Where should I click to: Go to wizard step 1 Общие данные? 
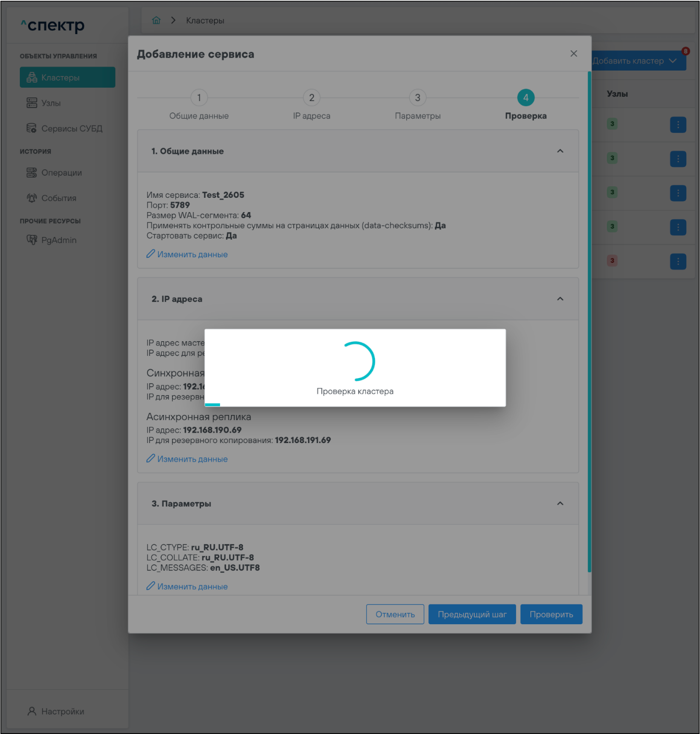(199, 98)
